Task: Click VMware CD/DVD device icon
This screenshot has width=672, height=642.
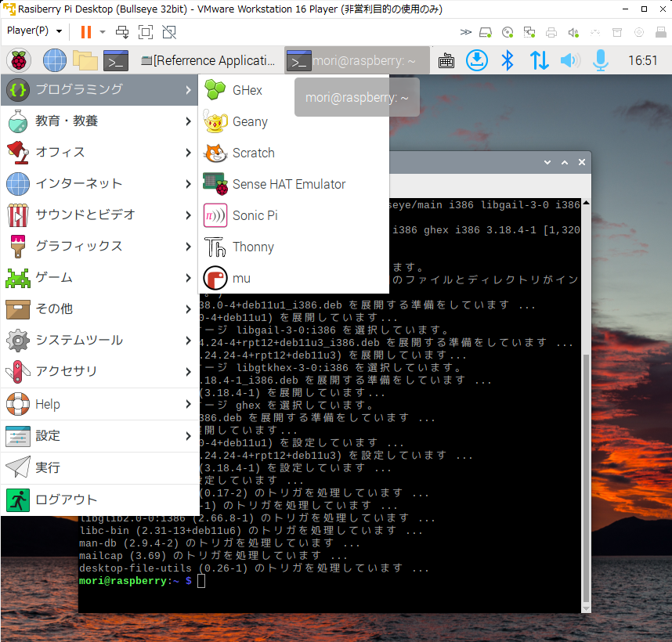Action: click(508, 33)
